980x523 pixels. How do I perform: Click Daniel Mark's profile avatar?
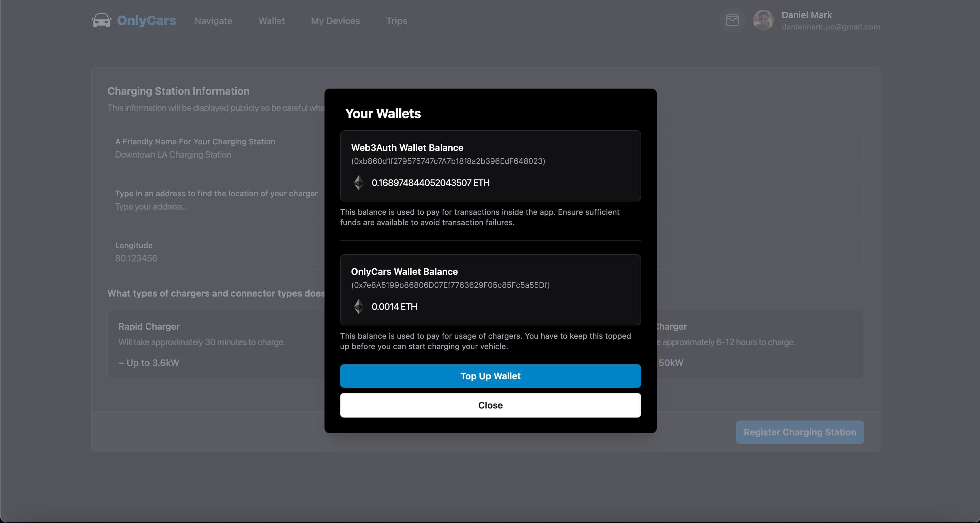point(763,20)
